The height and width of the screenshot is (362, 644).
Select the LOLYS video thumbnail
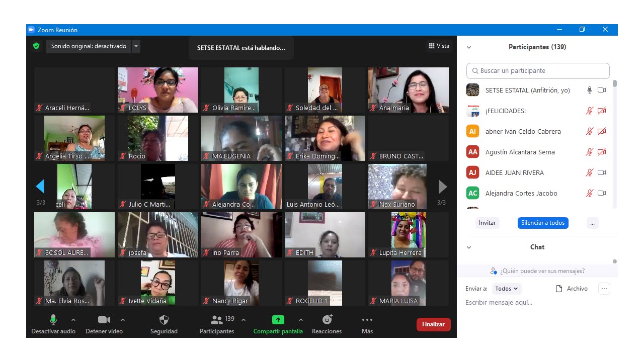click(x=158, y=90)
